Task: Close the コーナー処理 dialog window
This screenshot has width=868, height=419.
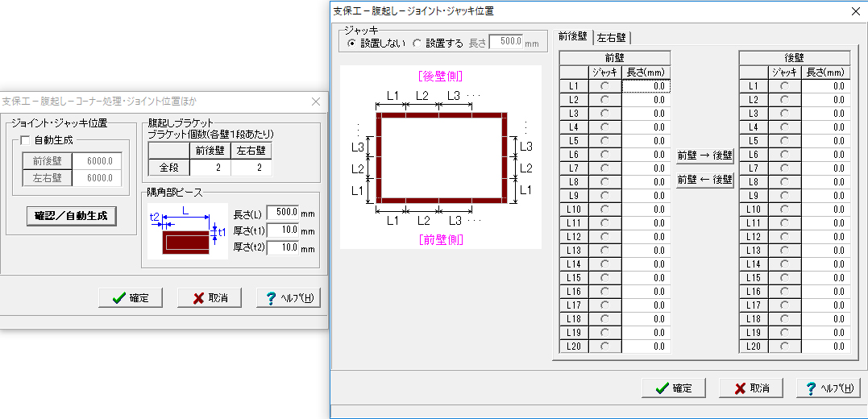Action: click(x=316, y=102)
